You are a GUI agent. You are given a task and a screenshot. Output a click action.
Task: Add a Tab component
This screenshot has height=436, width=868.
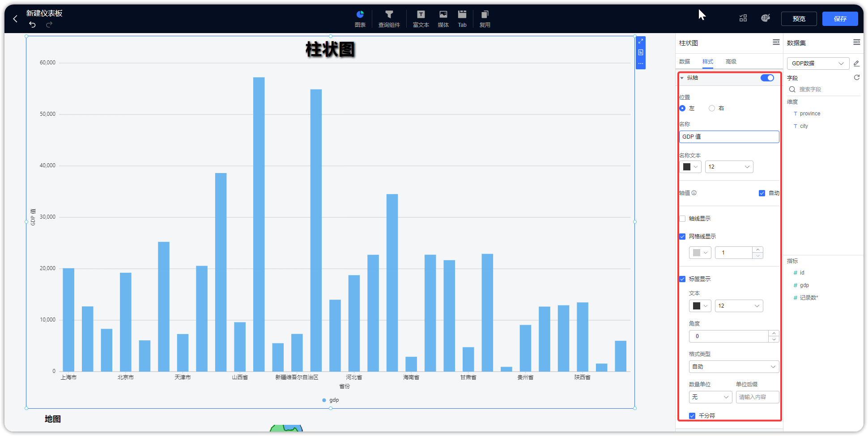click(462, 19)
